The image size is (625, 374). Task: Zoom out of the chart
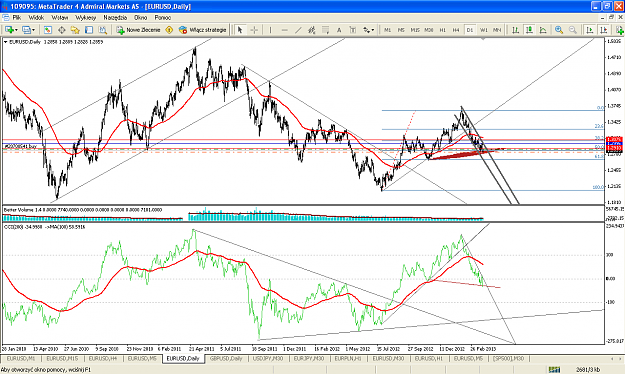[x=573, y=30]
